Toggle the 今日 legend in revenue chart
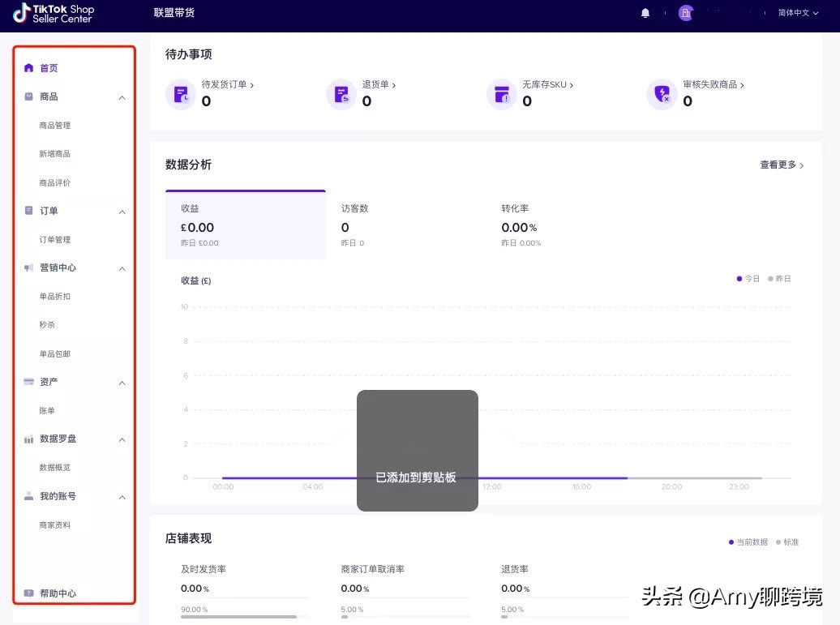The image size is (840, 625). [x=747, y=278]
